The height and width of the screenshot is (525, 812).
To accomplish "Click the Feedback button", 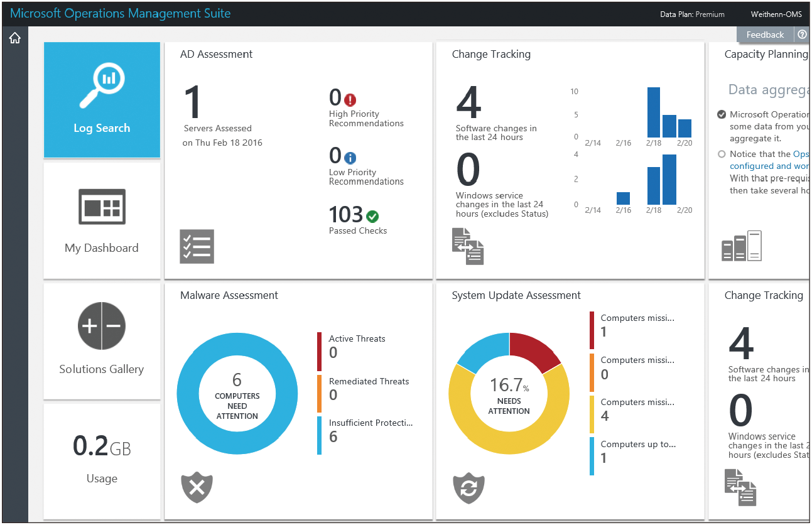I will point(765,35).
